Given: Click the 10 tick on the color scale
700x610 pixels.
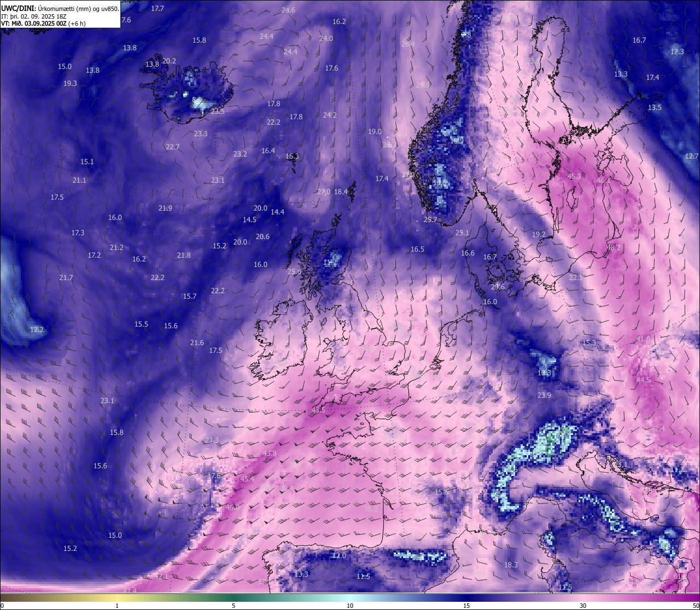Looking at the screenshot, I should (x=350, y=606).
